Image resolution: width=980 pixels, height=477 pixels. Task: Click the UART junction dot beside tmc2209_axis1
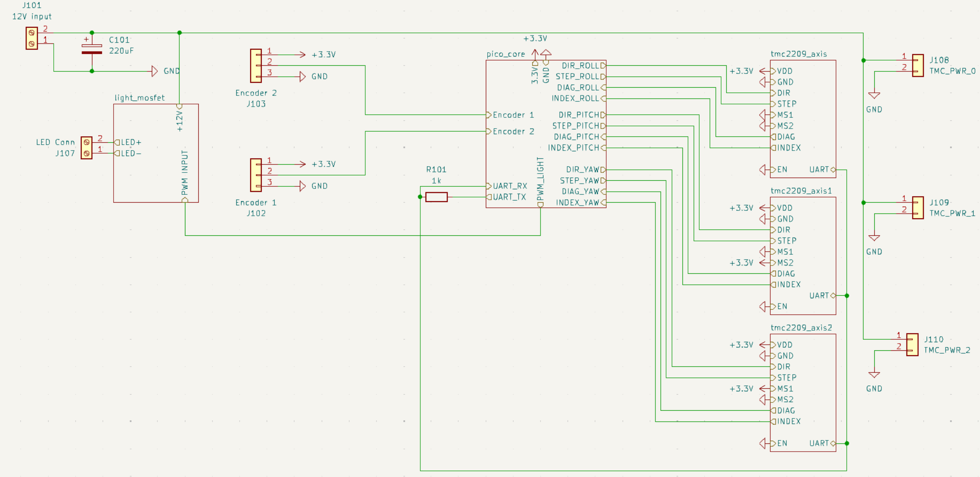(847, 295)
